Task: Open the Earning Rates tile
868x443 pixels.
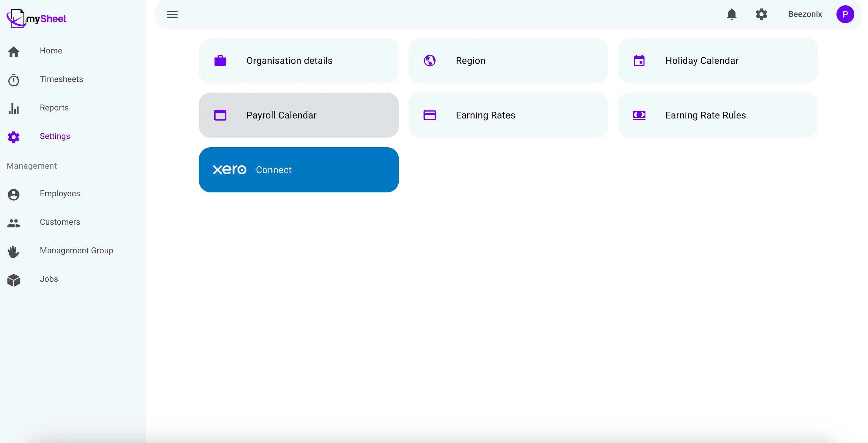Action: 509,115
